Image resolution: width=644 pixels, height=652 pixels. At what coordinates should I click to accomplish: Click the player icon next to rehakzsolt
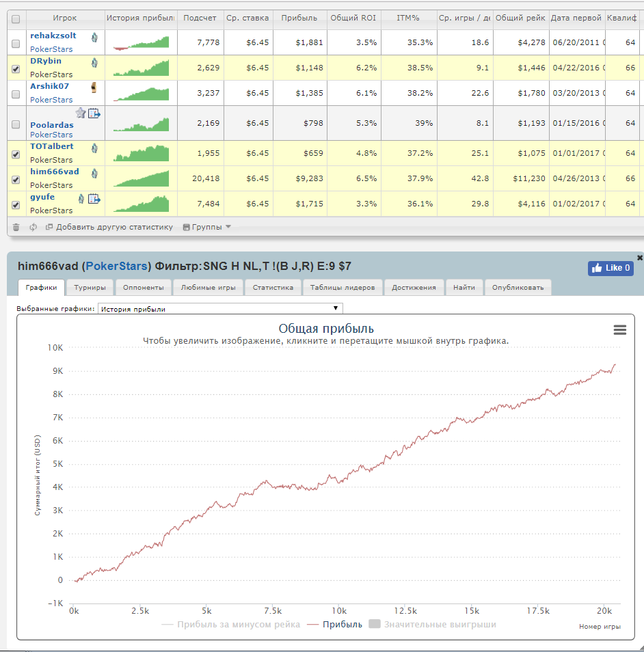click(x=94, y=38)
